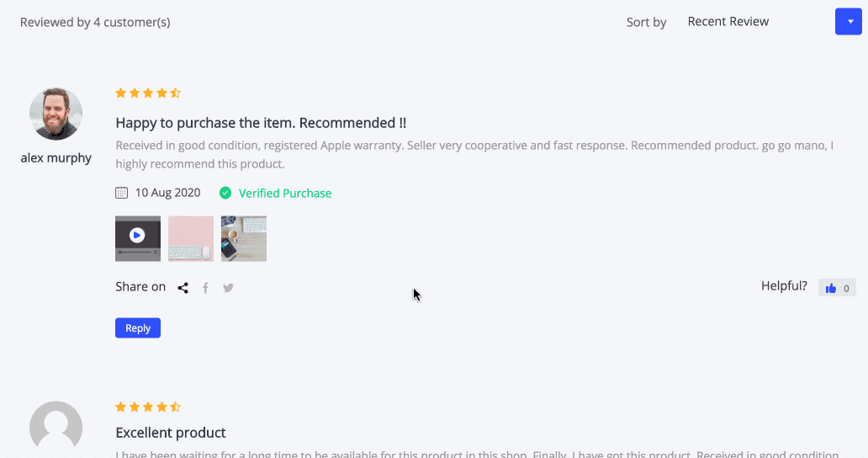Click the Reply button under the review

click(138, 328)
